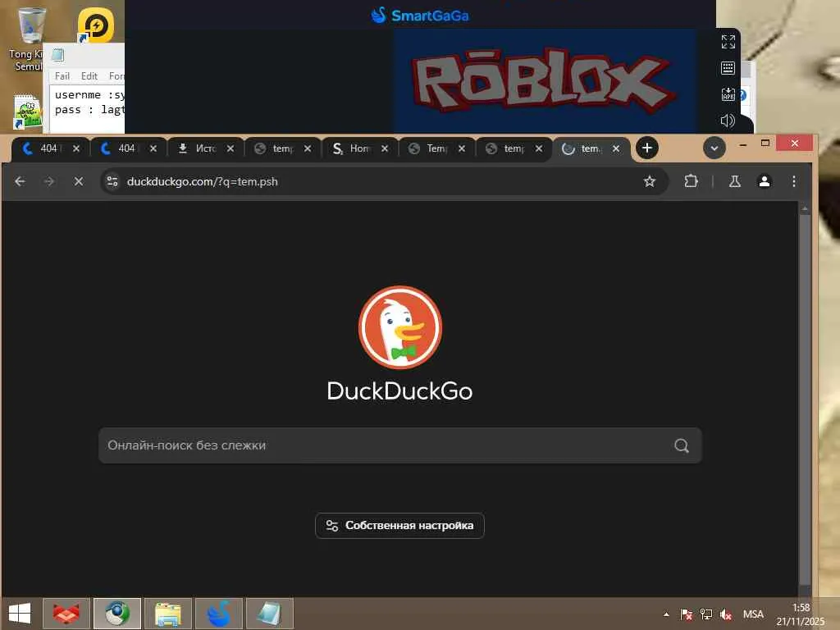Screen dimensions: 840x630
Task: Open the Notepad++ desktop shortcut
Action: point(27,112)
